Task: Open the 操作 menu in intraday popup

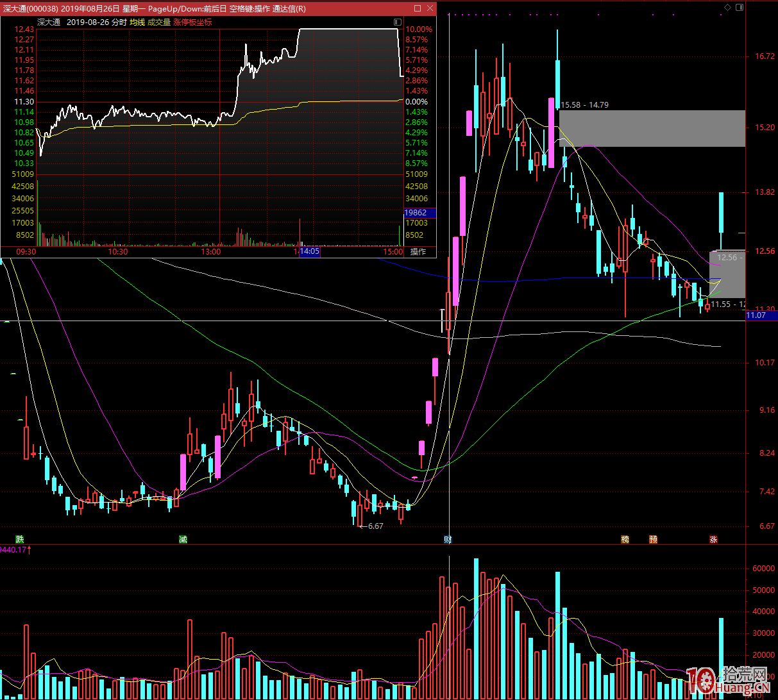Action: pos(418,252)
